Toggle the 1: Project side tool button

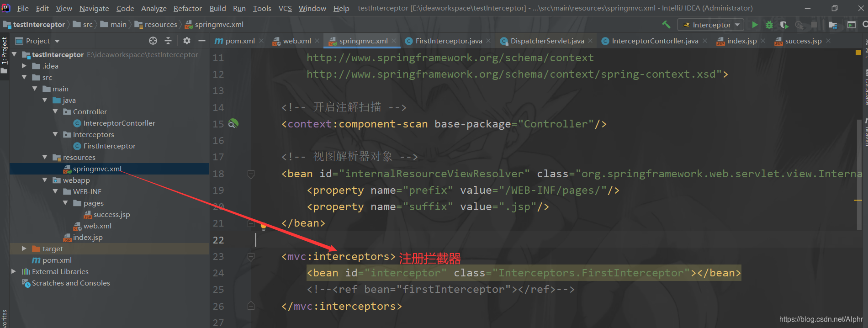(x=5, y=56)
